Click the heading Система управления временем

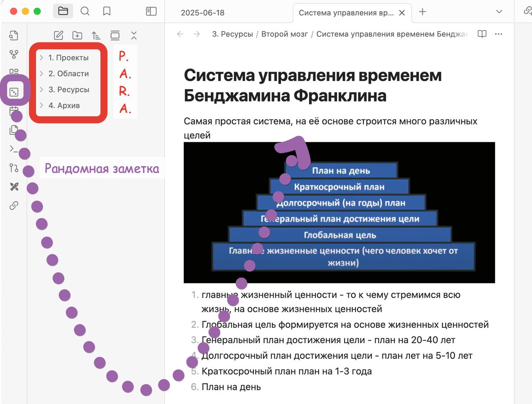313,85
